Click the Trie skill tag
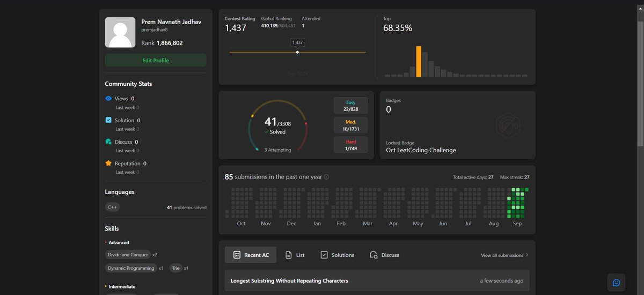Image resolution: width=644 pixels, height=295 pixels. coord(175,268)
